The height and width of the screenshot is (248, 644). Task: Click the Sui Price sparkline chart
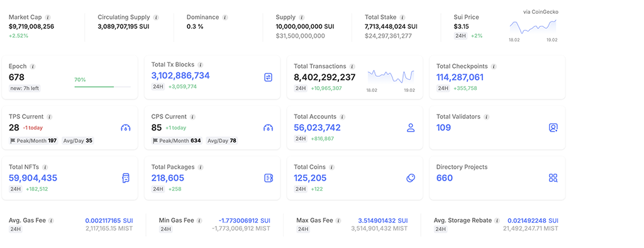[x=533, y=27]
